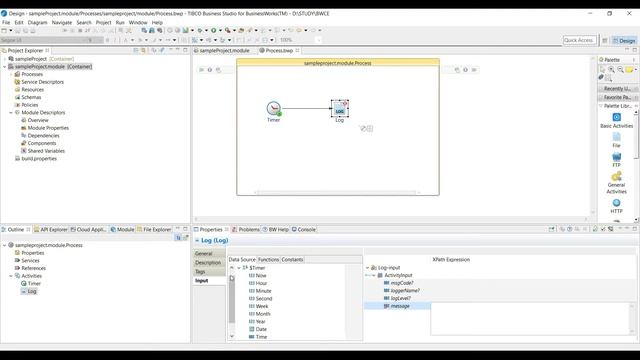Click the zoom in tool in Palette
The image size is (640, 360).
tap(611, 70)
